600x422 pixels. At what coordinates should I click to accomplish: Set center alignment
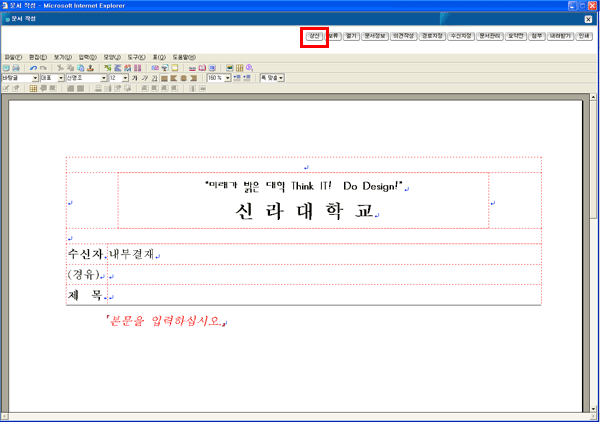pyautogui.click(x=184, y=78)
